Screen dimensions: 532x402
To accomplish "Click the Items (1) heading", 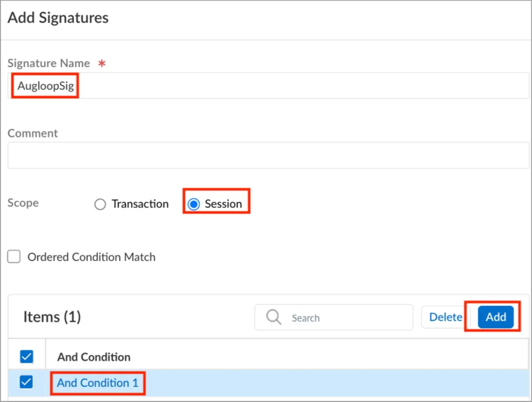I will tap(52, 317).
